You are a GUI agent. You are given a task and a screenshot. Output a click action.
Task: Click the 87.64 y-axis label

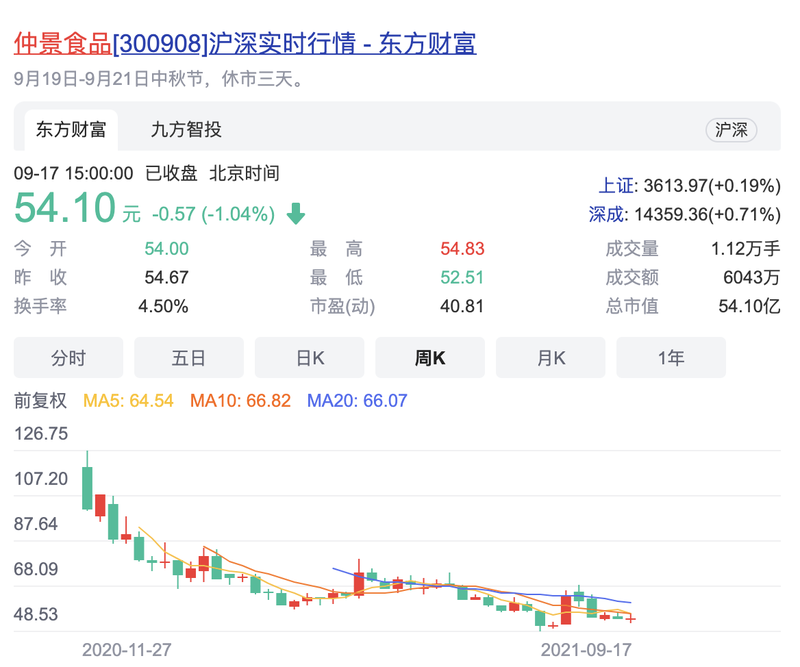point(36,524)
